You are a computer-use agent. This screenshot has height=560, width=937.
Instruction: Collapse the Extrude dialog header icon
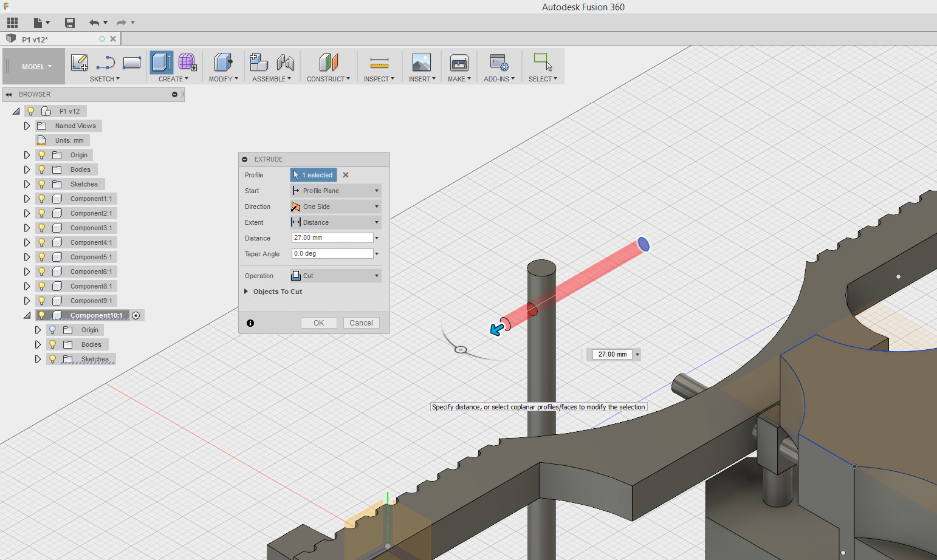245,159
